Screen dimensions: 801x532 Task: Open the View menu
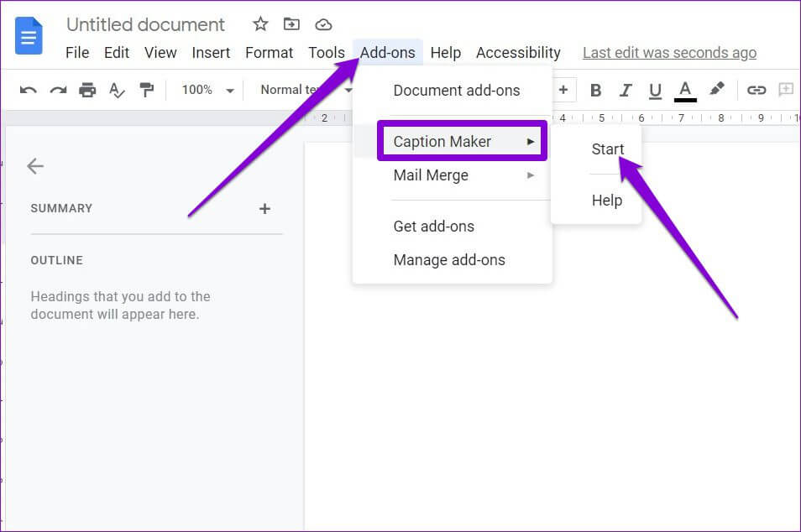click(160, 53)
